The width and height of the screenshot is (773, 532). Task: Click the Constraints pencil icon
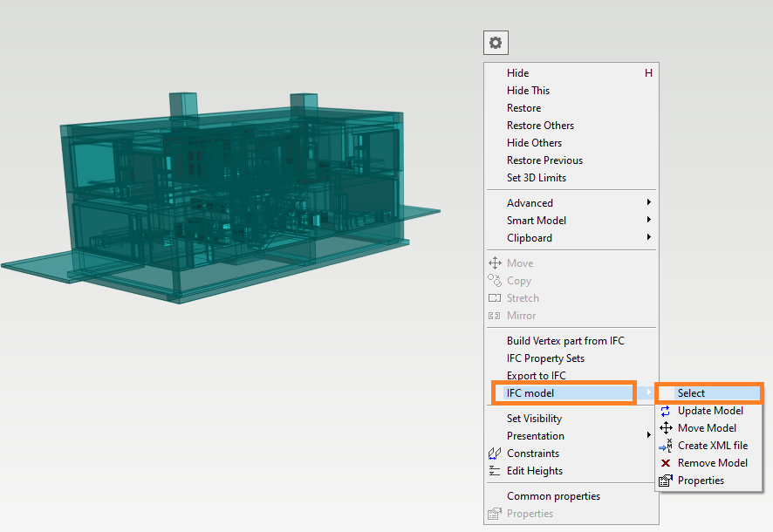click(x=495, y=454)
